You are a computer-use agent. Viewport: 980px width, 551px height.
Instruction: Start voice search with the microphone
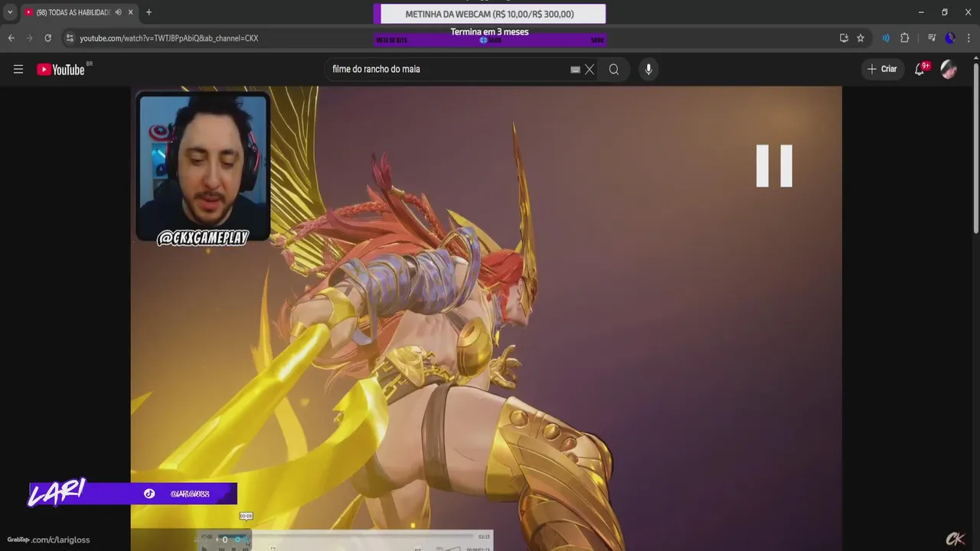coord(648,70)
